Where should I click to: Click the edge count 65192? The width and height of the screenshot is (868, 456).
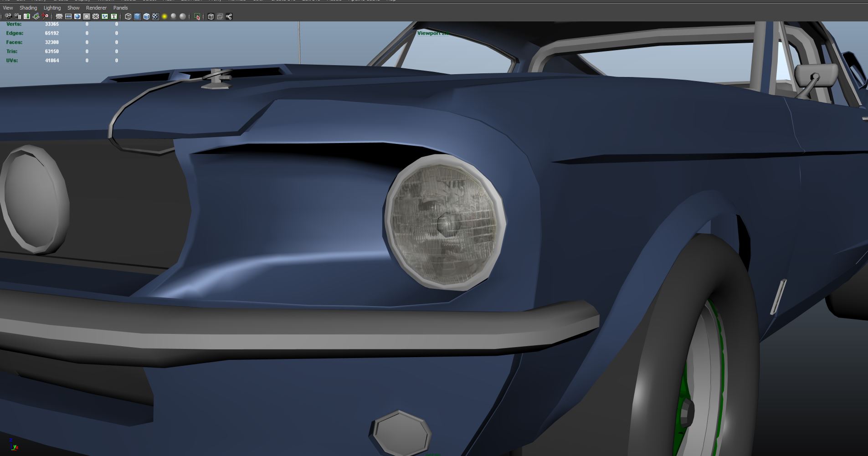pos(52,33)
